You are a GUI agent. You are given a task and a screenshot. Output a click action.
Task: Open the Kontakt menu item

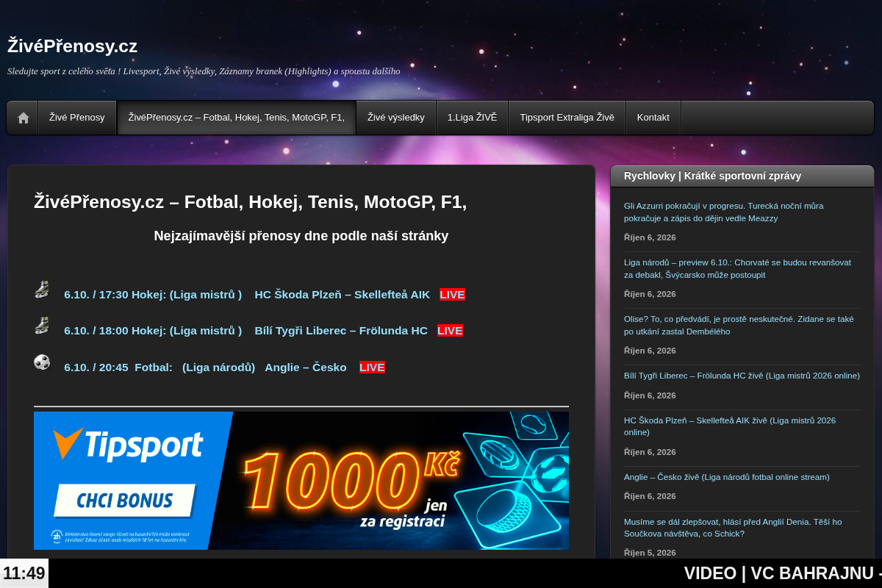pyautogui.click(x=653, y=118)
